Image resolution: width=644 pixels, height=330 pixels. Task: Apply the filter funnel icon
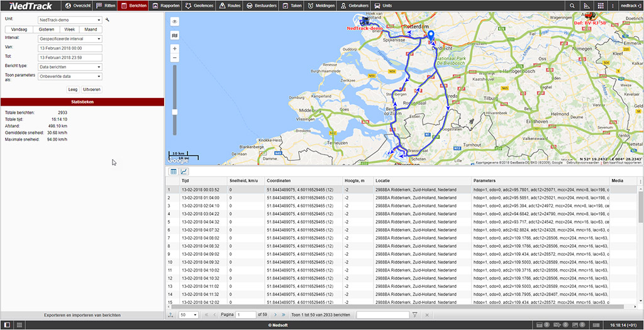pos(415,315)
